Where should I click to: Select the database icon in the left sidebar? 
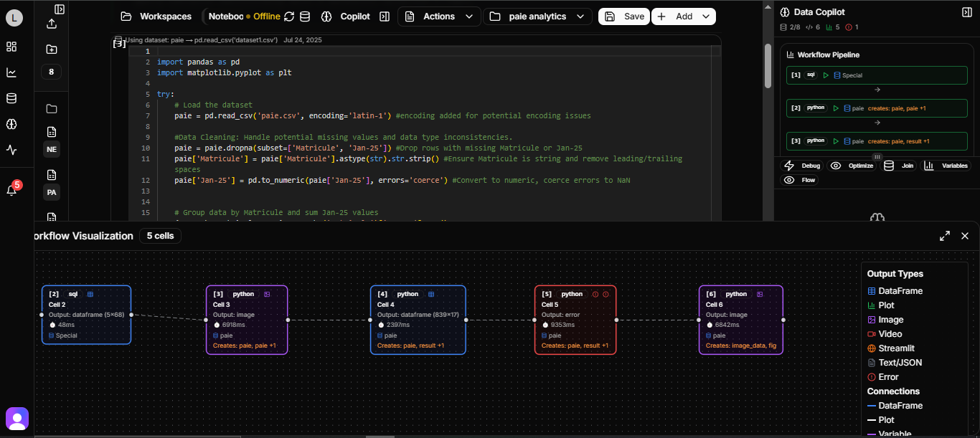(x=11, y=98)
